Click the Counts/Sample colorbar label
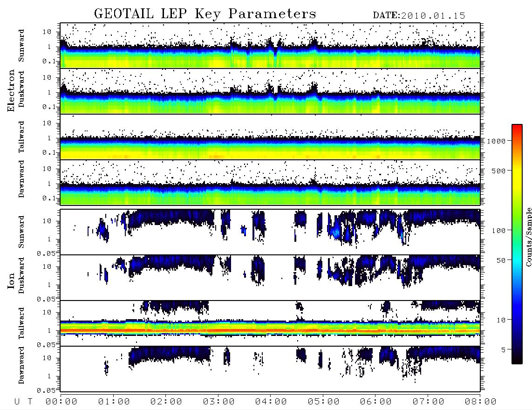Screen dimensions: 532x410 coord(528,237)
